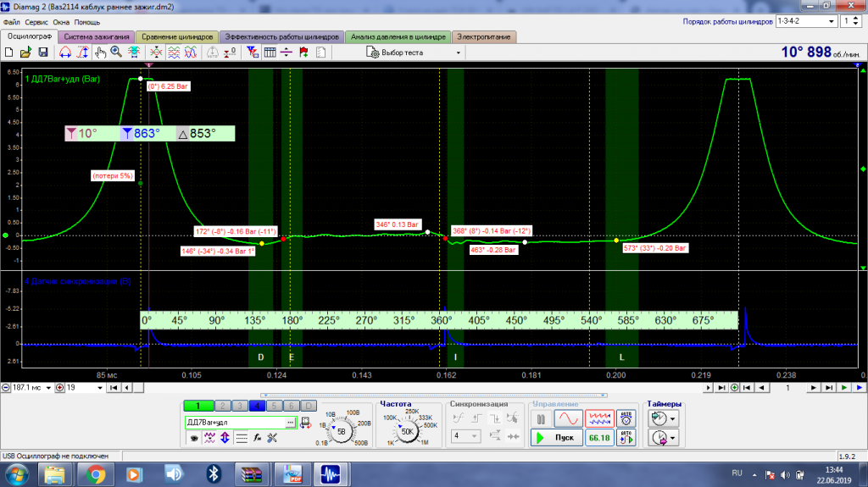The width and height of the screenshot is (868, 487).
Task: Open the fx function icon
Action: (x=257, y=438)
